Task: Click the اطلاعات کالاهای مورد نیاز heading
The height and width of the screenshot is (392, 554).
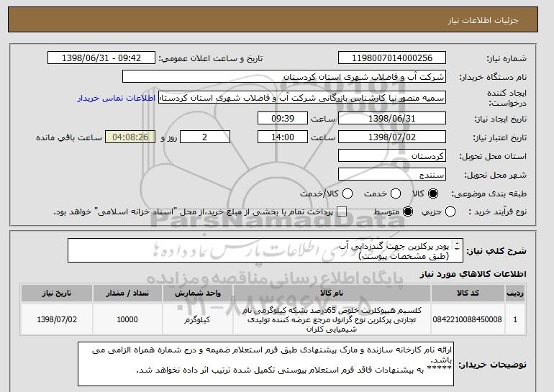Action: pos(473,274)
